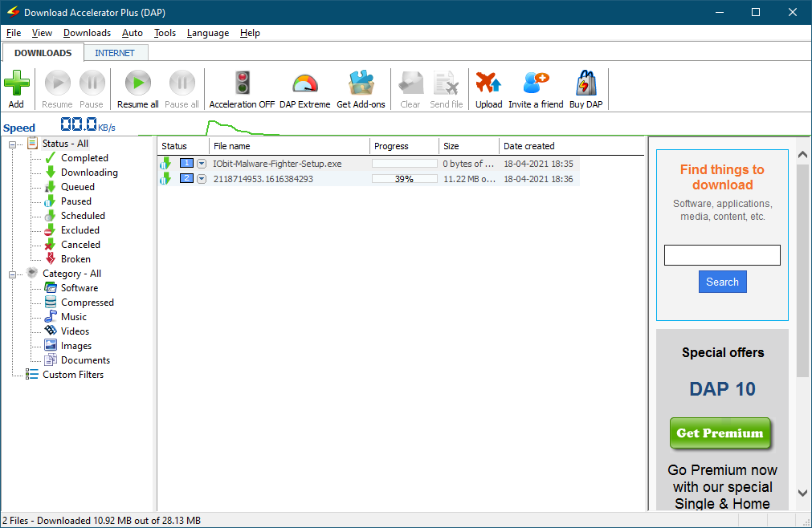The width and height of the screenshot is (812, 528).
Task: Select Canceled status filter
Action: pyautogui.click(x=81, y=245)
